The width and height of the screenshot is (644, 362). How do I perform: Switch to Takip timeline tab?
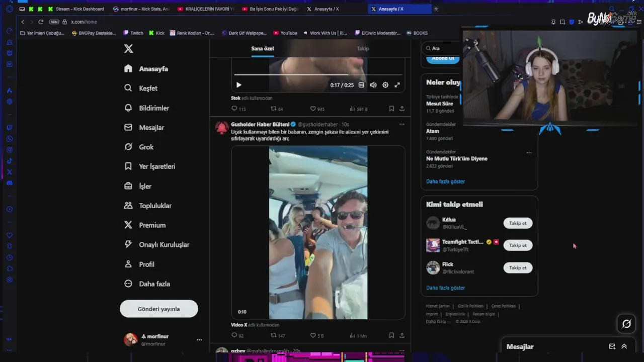click(x=363, y=49)
